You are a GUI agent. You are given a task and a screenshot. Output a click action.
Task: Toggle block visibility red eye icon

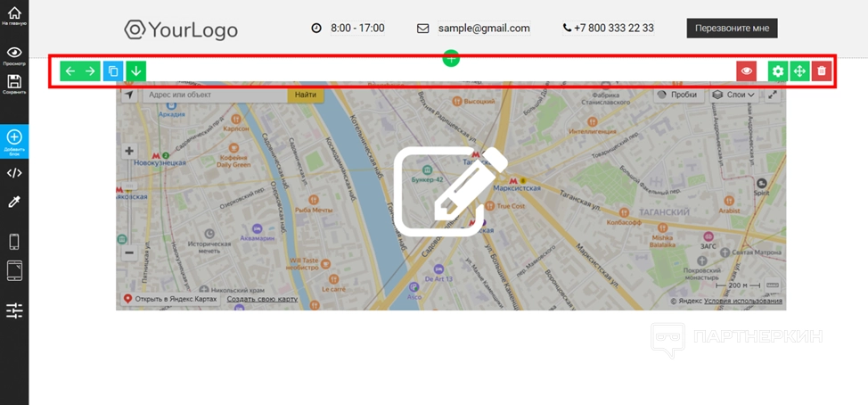[747, 70]
